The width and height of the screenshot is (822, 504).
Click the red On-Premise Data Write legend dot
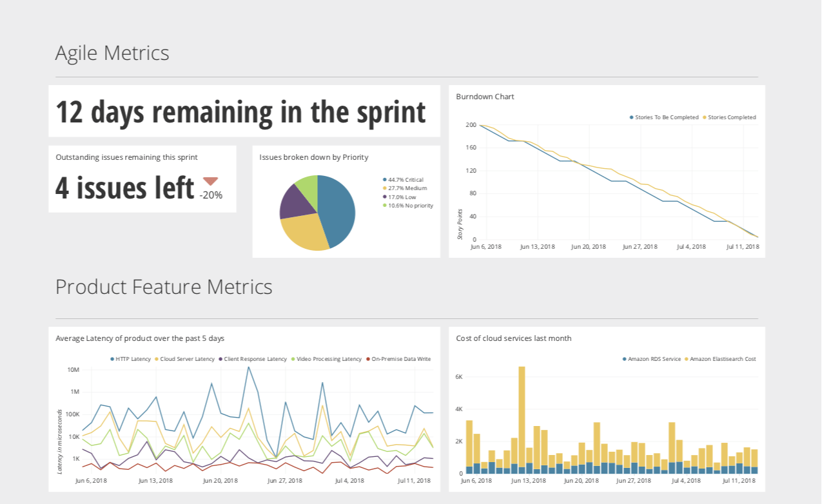367,359
